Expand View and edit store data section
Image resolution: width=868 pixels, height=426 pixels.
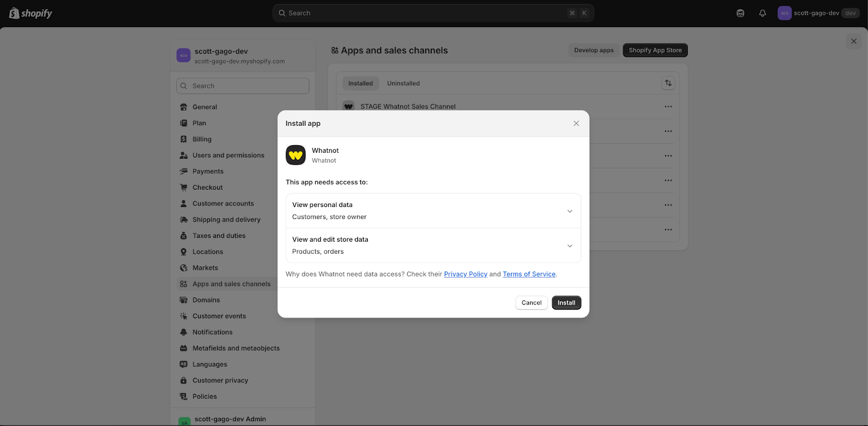570,246
